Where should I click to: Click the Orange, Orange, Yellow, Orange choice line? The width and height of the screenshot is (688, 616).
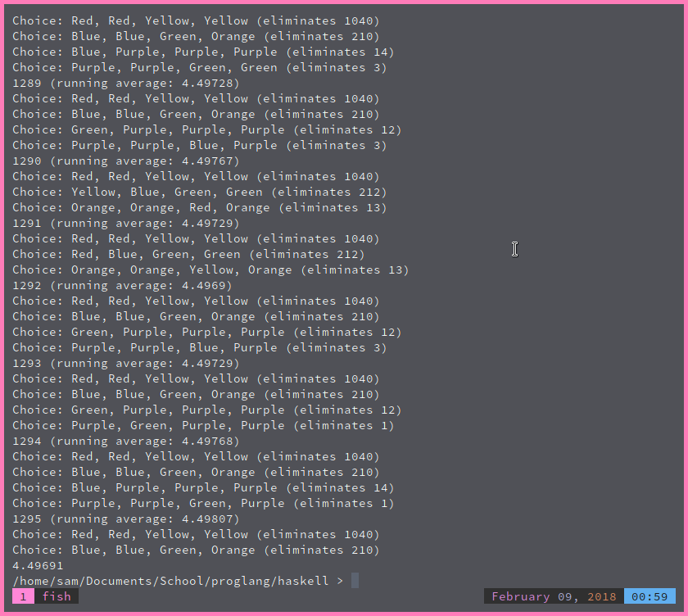(210, 269)
